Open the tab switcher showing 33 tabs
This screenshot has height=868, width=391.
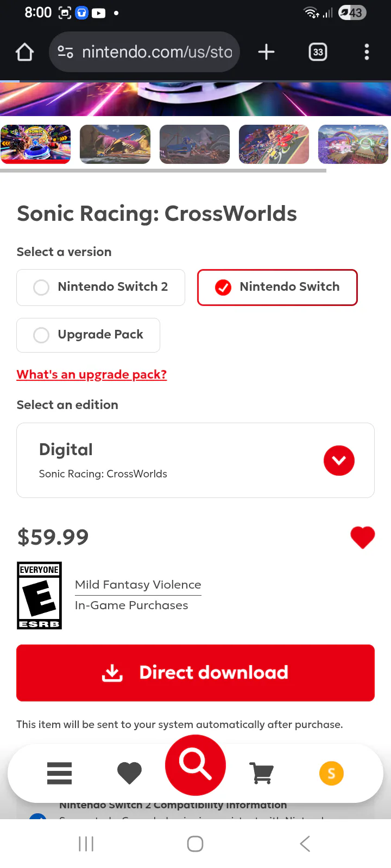318,52
